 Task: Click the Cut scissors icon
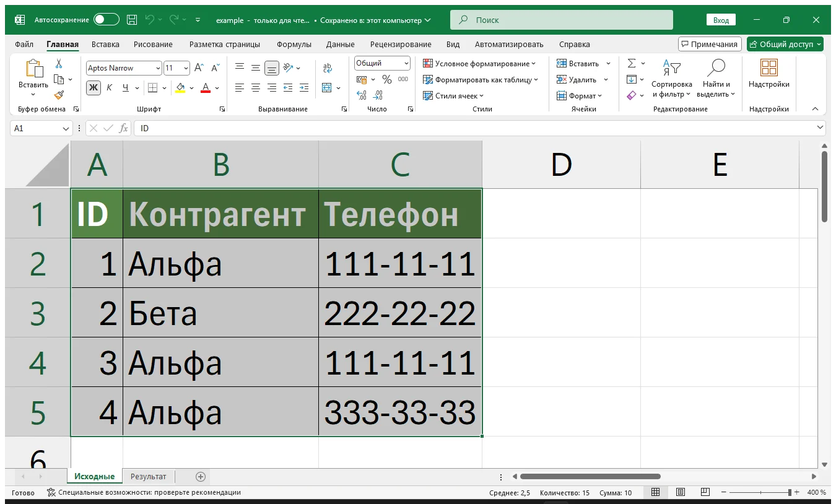point(59,64)
